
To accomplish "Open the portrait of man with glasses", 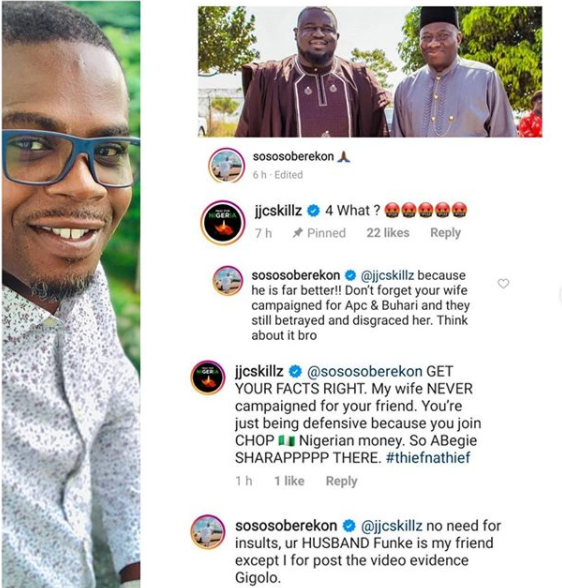I will [x=71, y=294].
